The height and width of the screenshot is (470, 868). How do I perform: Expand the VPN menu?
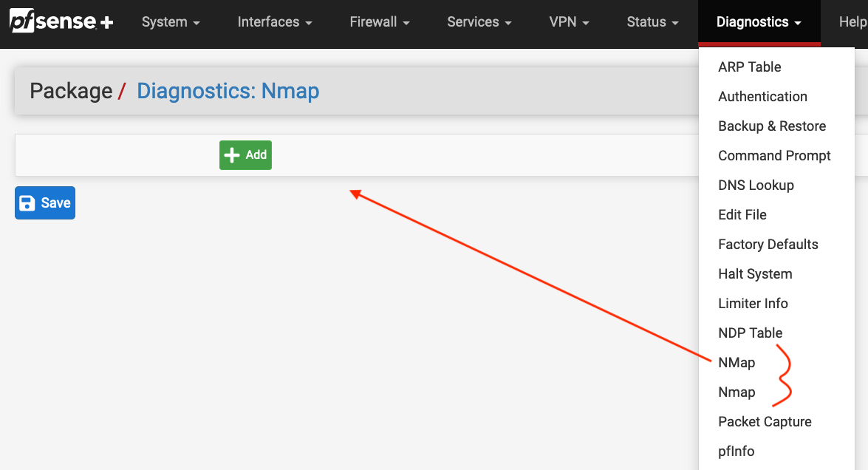(569, 22)
